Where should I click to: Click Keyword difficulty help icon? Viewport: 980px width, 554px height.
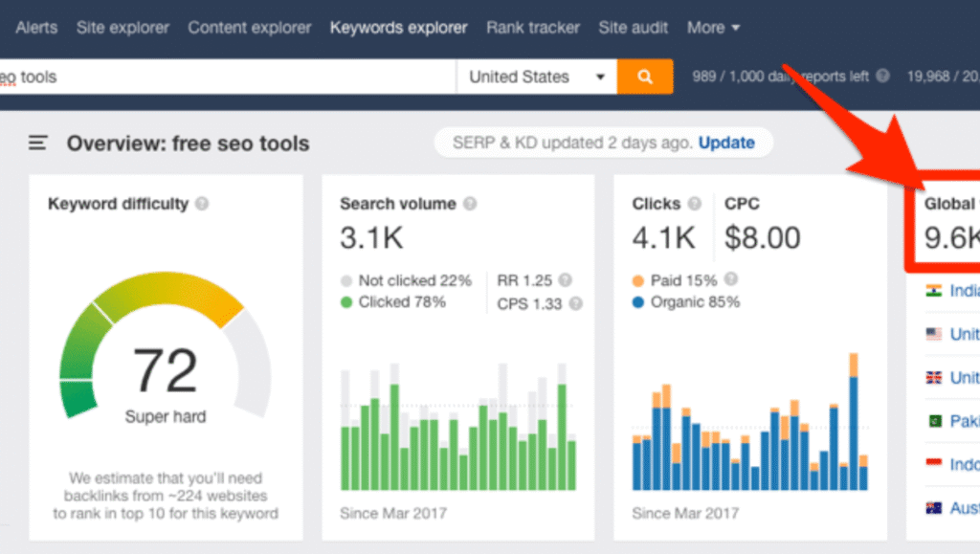point(202,204)
